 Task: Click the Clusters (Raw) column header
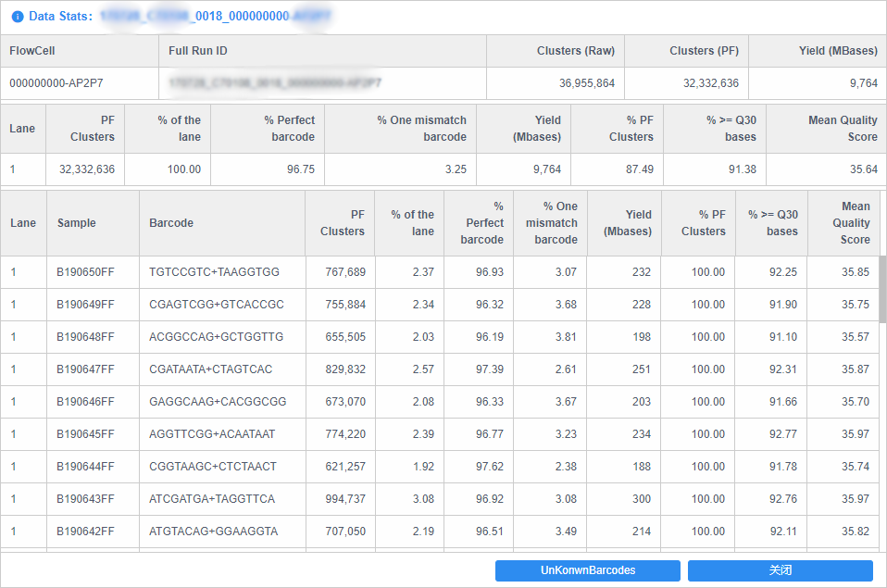[556, 51]
